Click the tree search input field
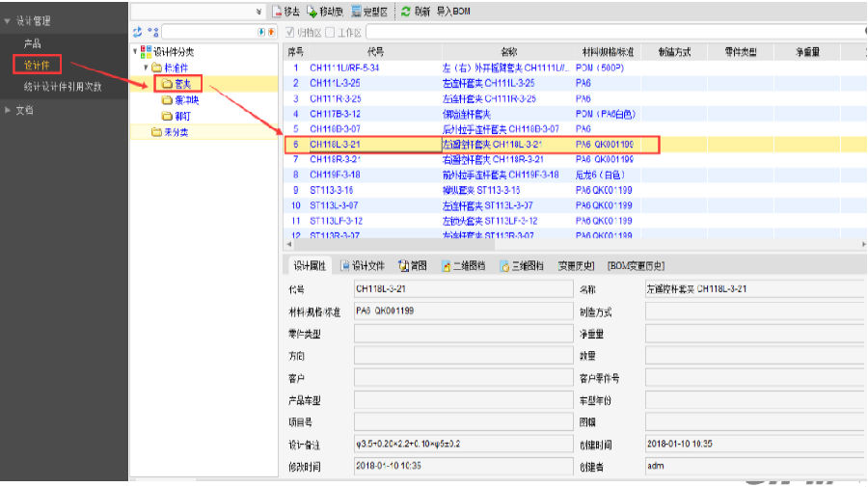The image size is (868, 487). coord(209,32)
